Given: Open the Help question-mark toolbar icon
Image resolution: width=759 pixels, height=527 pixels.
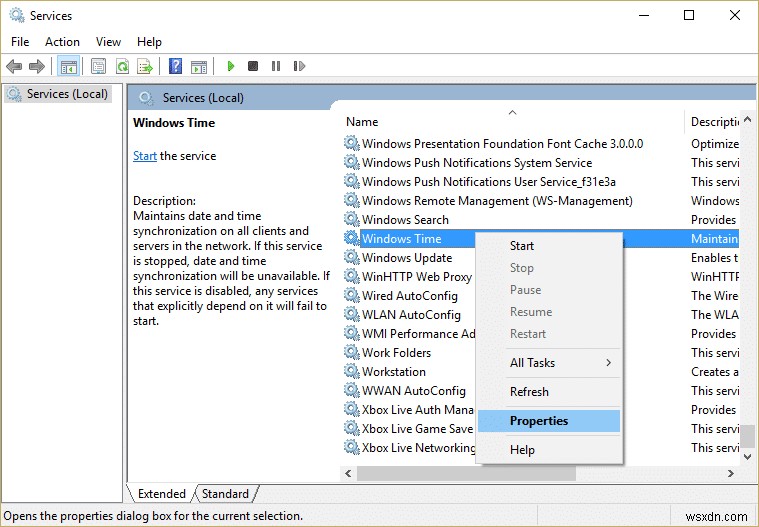Looking at the screenshot, I should [x=175, y=66].
